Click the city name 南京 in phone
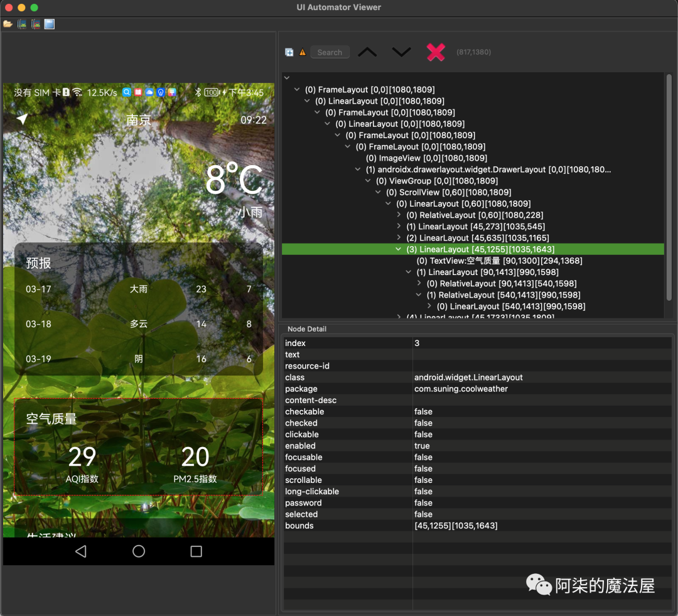678x616 pixels. pyautogui.click(x=139, y=120)
